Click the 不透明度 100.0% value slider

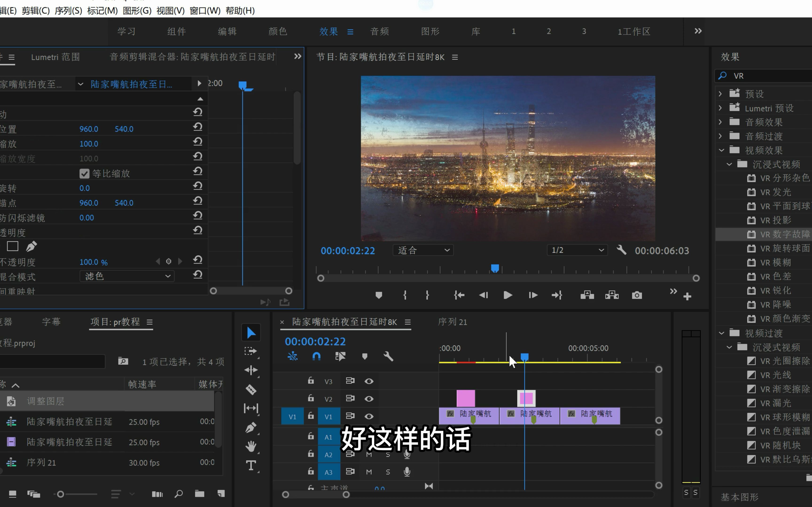(x=93, y=262)
